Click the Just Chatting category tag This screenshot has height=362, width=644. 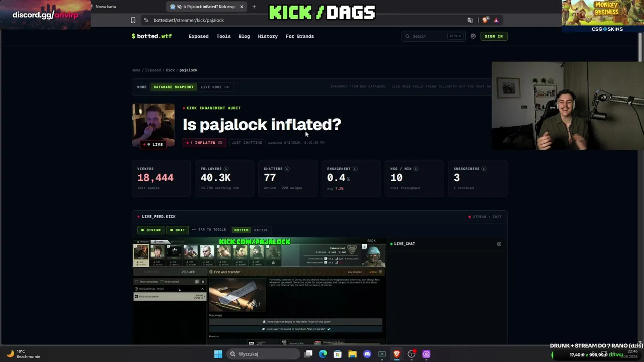[247, 143]
